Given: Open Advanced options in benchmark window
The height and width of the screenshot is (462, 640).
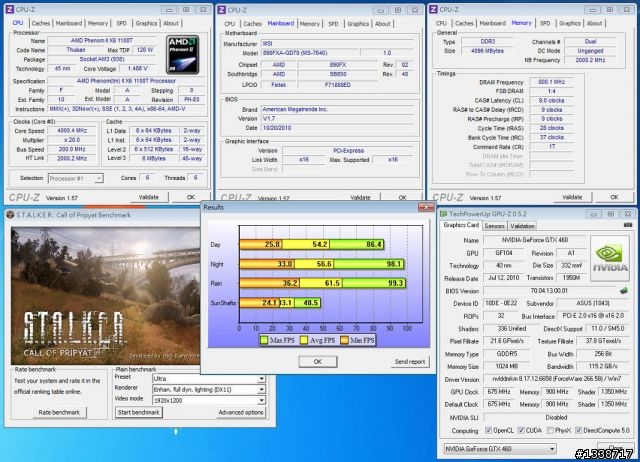Looking at the screenshot, I should coord(241,412).
